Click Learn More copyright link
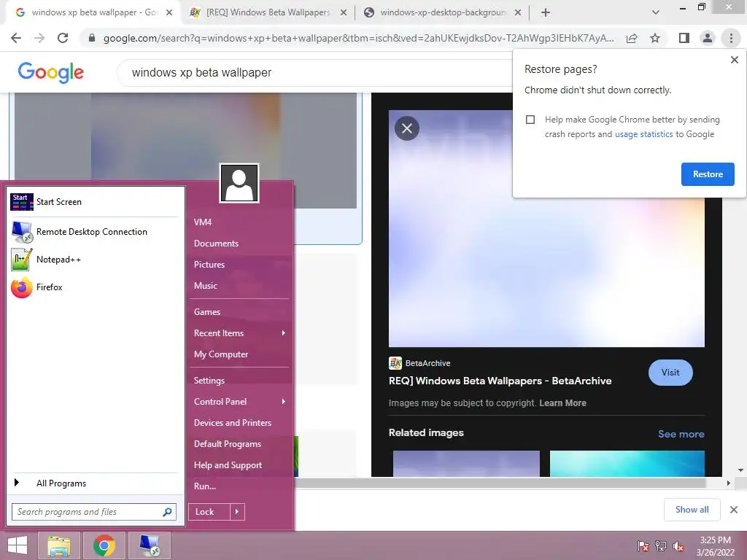The height and width of the screenshot is (560, 747). 562,402
